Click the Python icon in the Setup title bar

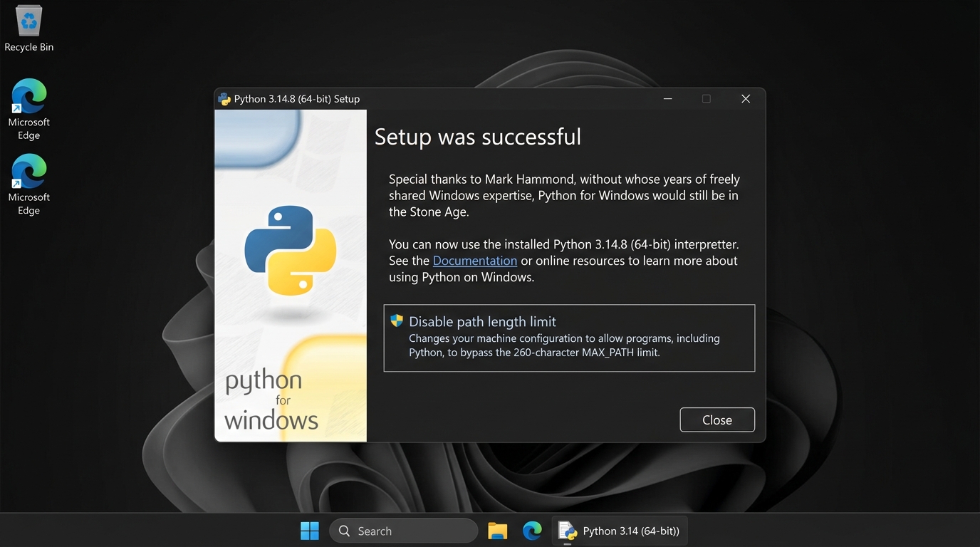(224, 99)
